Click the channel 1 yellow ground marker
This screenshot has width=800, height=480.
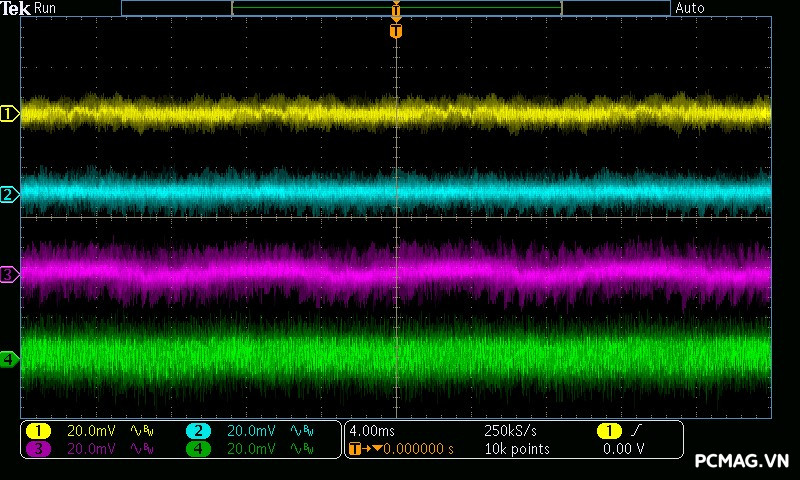pos(9,114)
